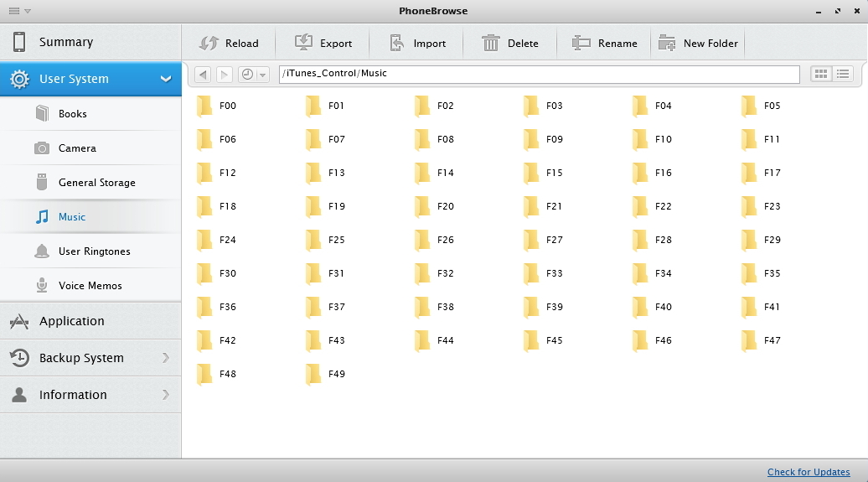Select folder F24
Image resolution: width=868 pixels, height=482 pixels.
pos(217,240)
